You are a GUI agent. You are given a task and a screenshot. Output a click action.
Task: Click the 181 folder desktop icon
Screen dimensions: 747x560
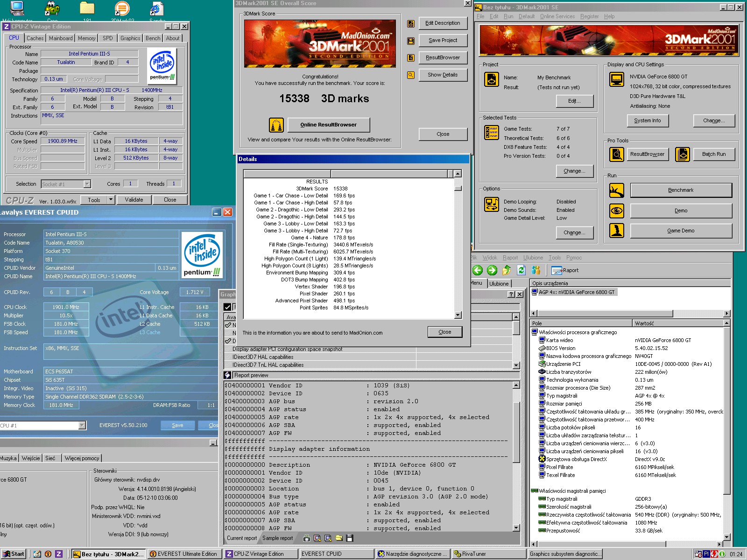click(x=87, y=11)
